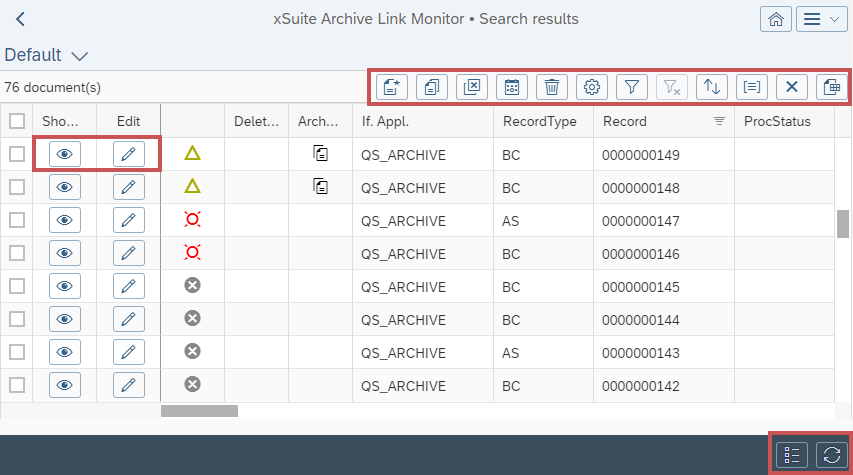853x475 pixels.
Task: Show record 0000000143 with eye button
Action: pos(65,352)
